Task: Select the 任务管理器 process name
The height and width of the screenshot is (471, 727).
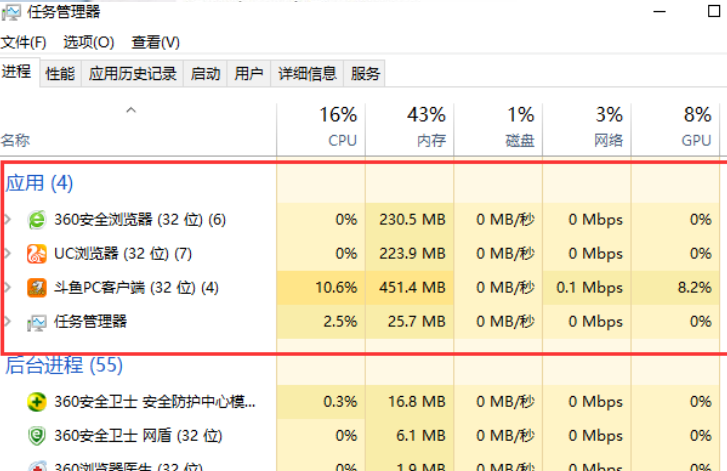Action: (x=90, y=321)
